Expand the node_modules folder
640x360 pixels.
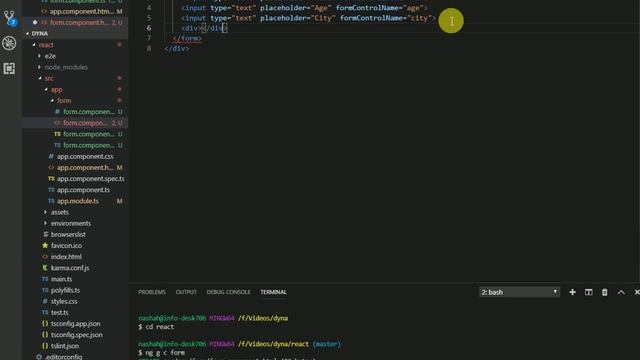(x=66, y=67)
